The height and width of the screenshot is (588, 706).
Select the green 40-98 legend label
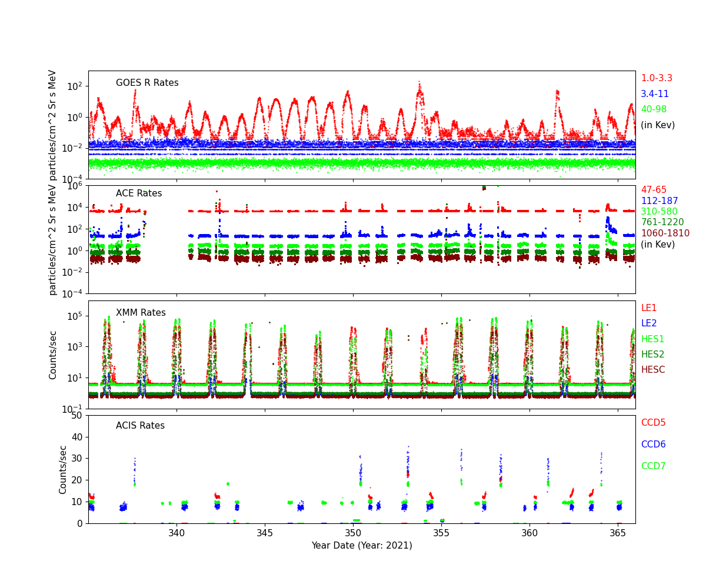(654, 109)
